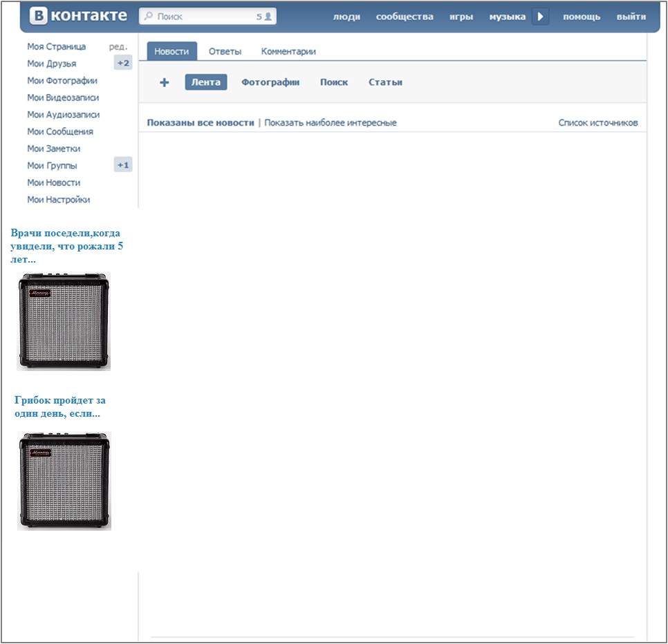Screen dimensions: 668x644
Task: Open the помощь header link
Action: (582, 17)
